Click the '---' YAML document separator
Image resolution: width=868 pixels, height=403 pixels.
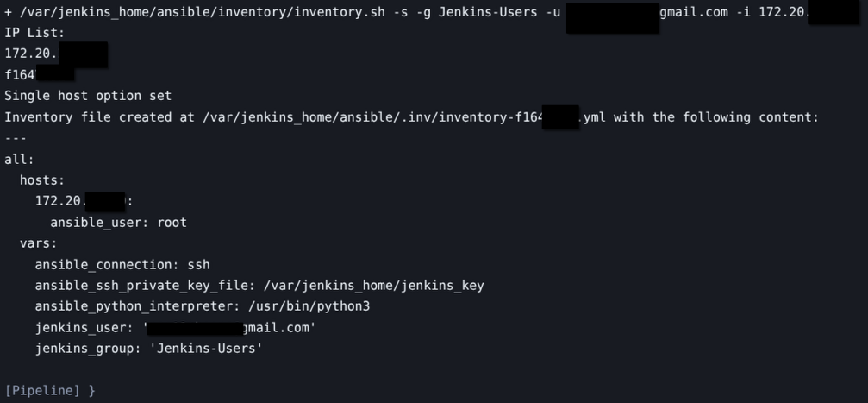pos(16,138)
